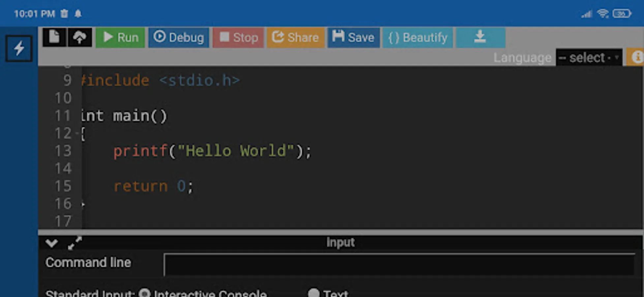The height and width of the screenshot is (297, 644).
Task: Click the printf("Hello World") code line
Action: click(212, 151)
